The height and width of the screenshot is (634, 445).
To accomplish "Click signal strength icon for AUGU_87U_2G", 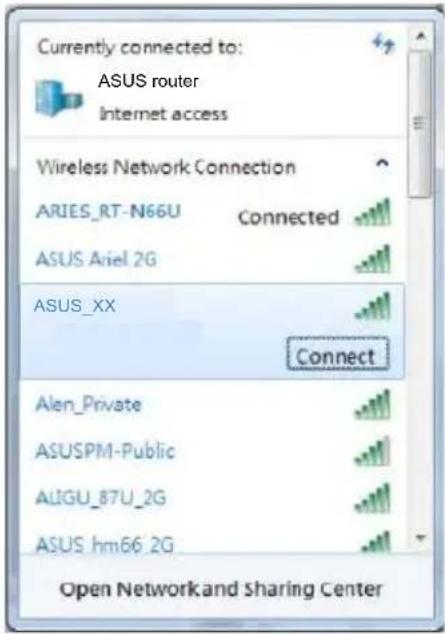I will [x=373, y=499].
